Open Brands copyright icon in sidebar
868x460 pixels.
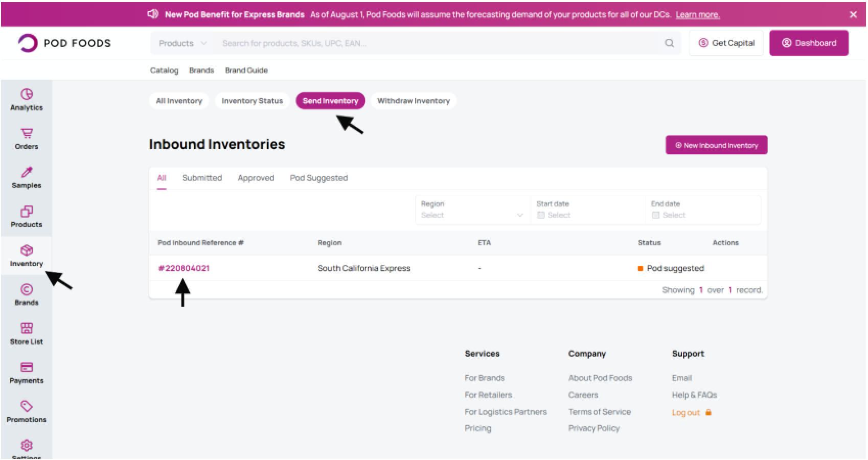click(x=27, y=290)
